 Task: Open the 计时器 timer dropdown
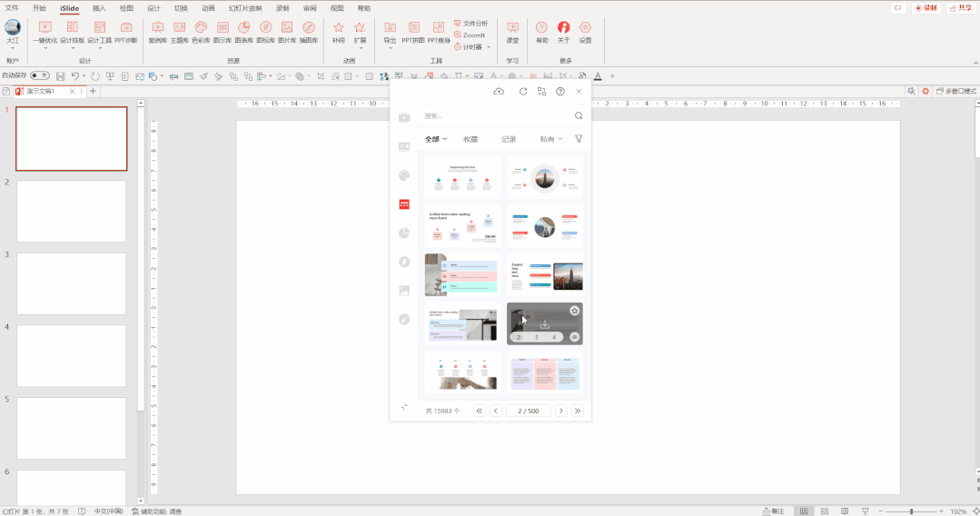pos(476,46)
